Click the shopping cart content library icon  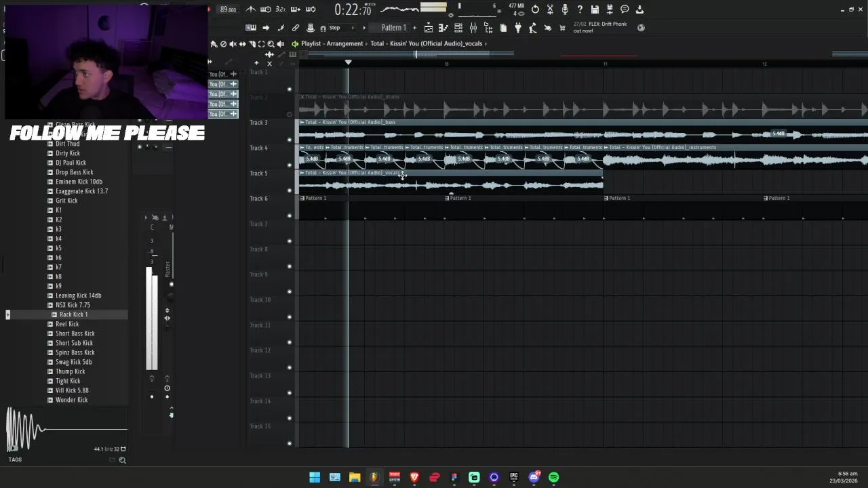[562, 28]
